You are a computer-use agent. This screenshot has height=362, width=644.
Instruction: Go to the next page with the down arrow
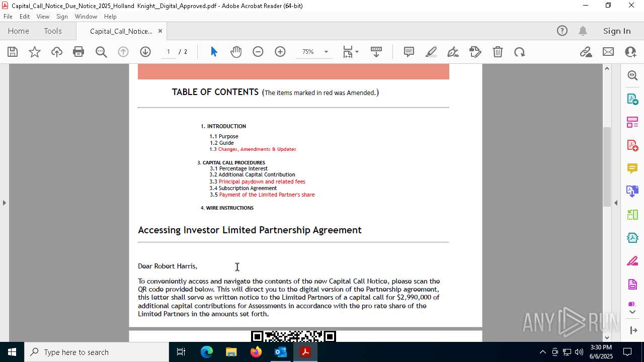(x=145, y=52)
